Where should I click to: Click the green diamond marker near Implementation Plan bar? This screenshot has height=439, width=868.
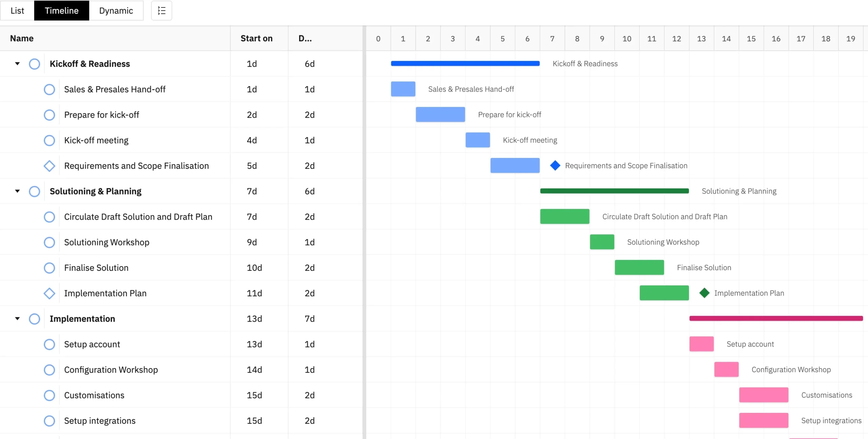pyautogui.click(x=705, y=293)
